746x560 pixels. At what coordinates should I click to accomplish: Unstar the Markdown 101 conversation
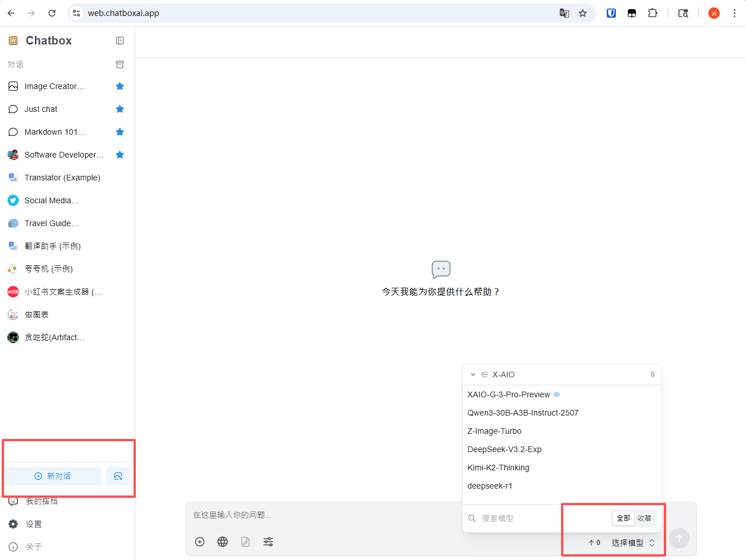120,132
